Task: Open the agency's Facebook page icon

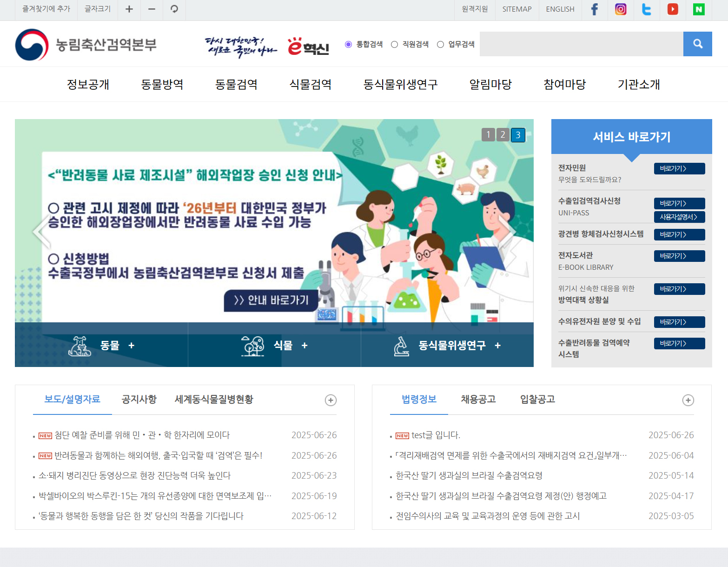Action: [x=594, y=9]
